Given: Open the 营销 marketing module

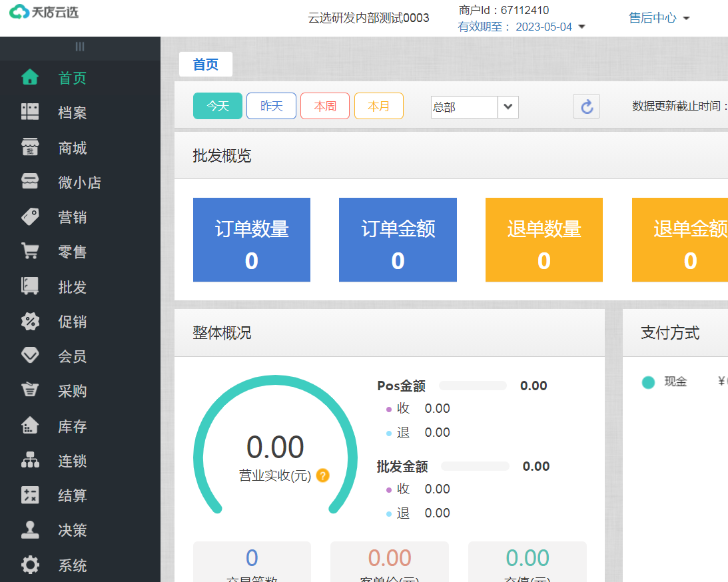Looking at the screenshot, I should 30,216.
